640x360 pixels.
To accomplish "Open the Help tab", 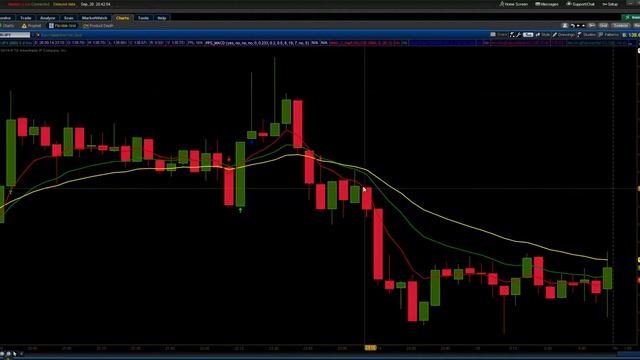I will (x=162, y=18).
